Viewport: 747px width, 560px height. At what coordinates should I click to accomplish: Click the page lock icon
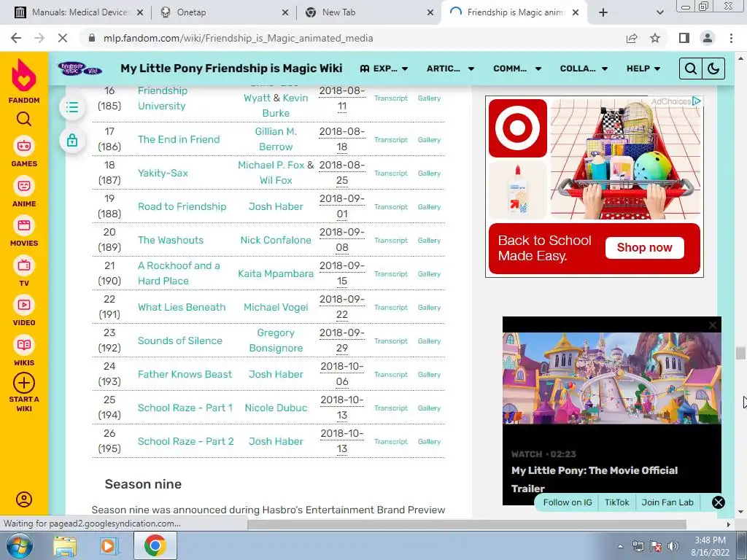[72, 141]
